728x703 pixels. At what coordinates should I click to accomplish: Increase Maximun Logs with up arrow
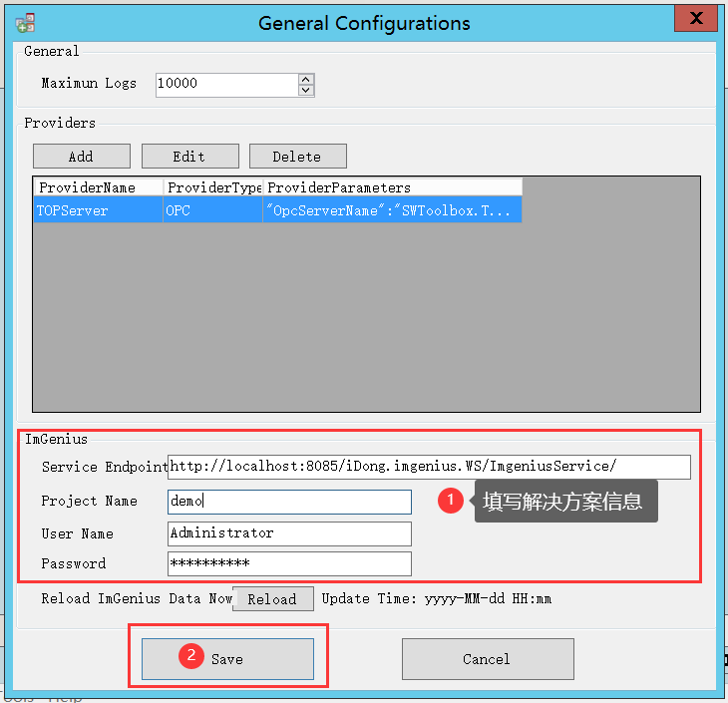[x=306, y=79]
